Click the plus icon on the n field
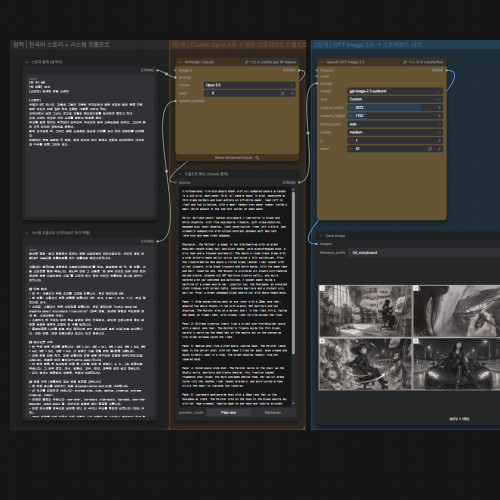Viewport: 500px width, 500px height. click(x=439, y=140)
